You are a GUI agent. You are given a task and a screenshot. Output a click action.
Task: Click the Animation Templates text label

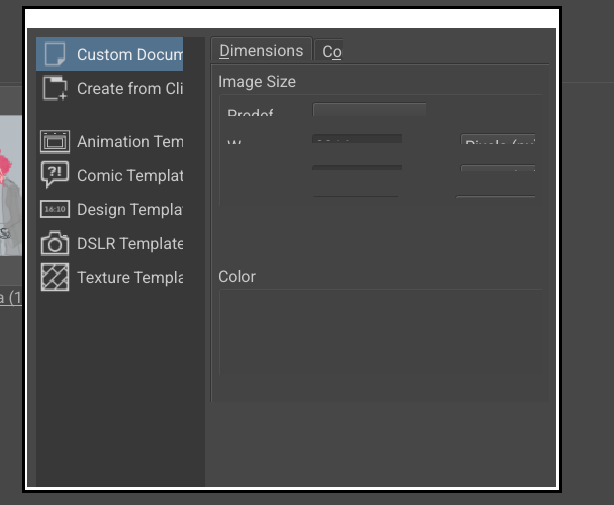click(x=130, y=142)
